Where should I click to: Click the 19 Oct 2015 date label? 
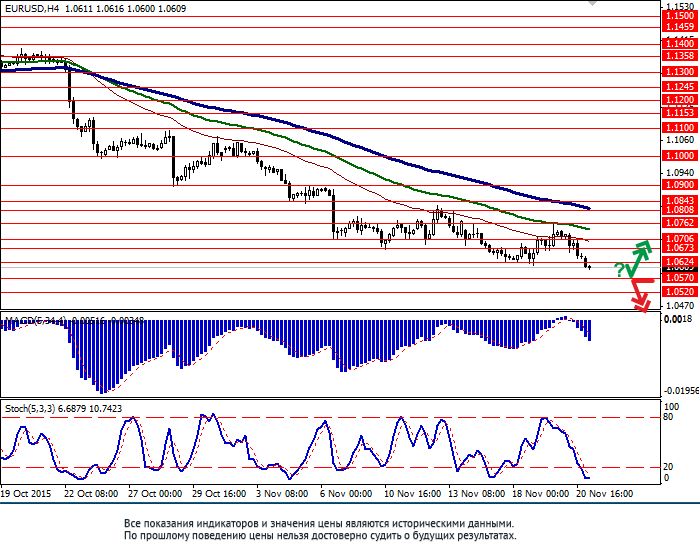click(26, 494)
